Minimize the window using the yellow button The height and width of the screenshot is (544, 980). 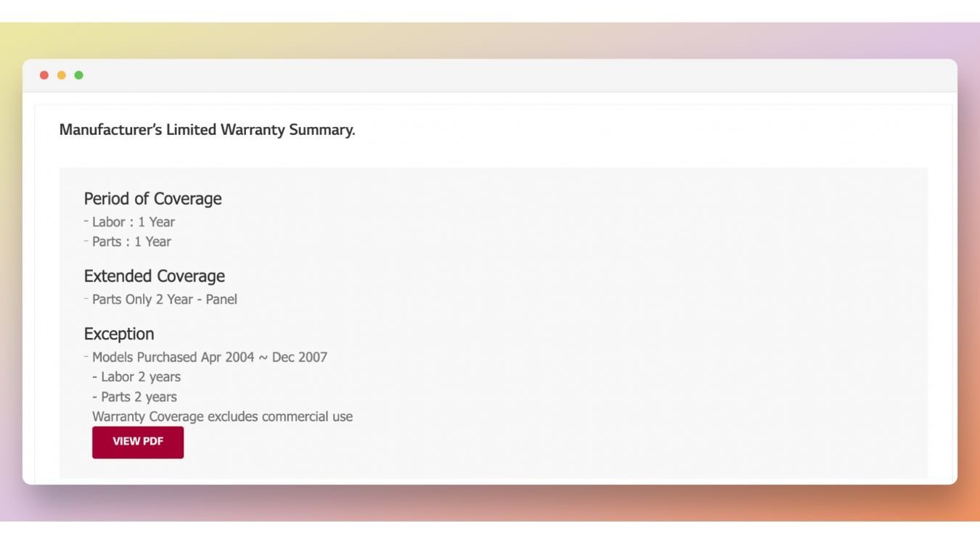coord(62,75)
